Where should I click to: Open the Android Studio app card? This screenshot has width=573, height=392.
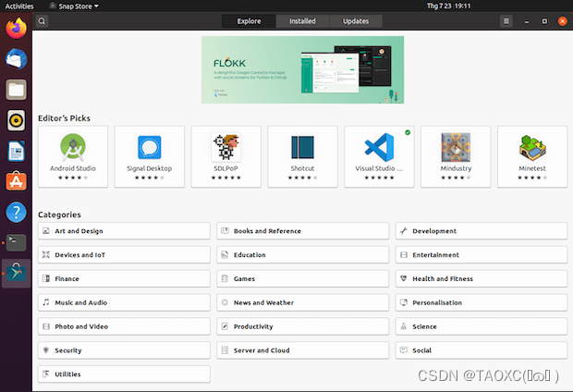tap(73, 157)
